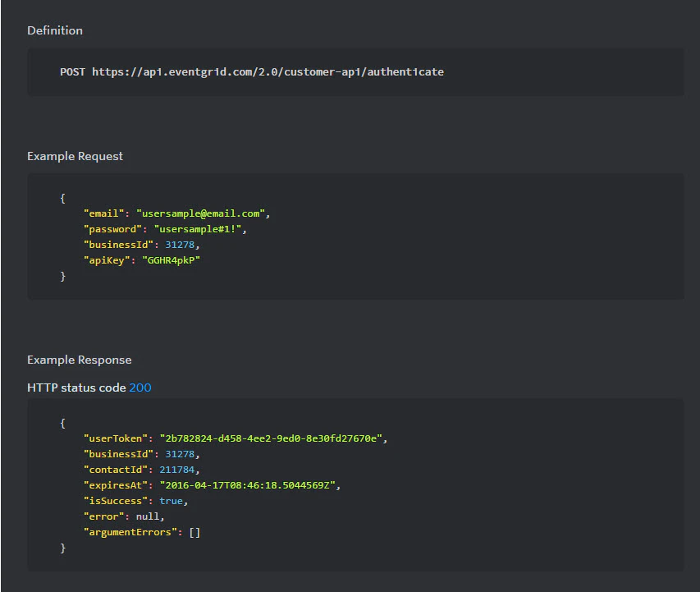Click the Example Request heading
The width and height of the screenshot is (700, 592).
point(75,156)
